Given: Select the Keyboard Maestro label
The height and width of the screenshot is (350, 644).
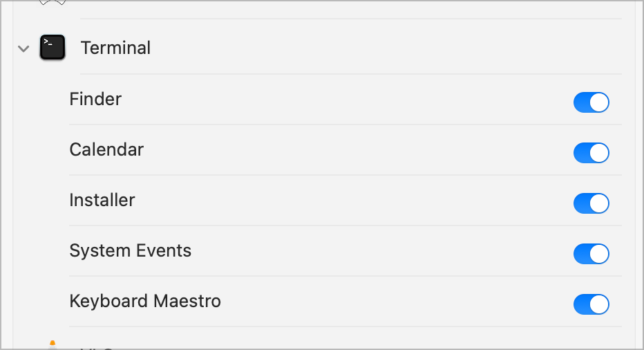Looking at the screenshot, I should tap(145, 301).
